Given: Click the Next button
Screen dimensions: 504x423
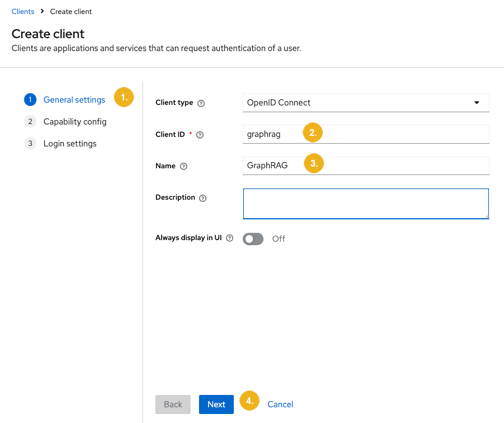Looking at the screenshot, I should (216, 404).
